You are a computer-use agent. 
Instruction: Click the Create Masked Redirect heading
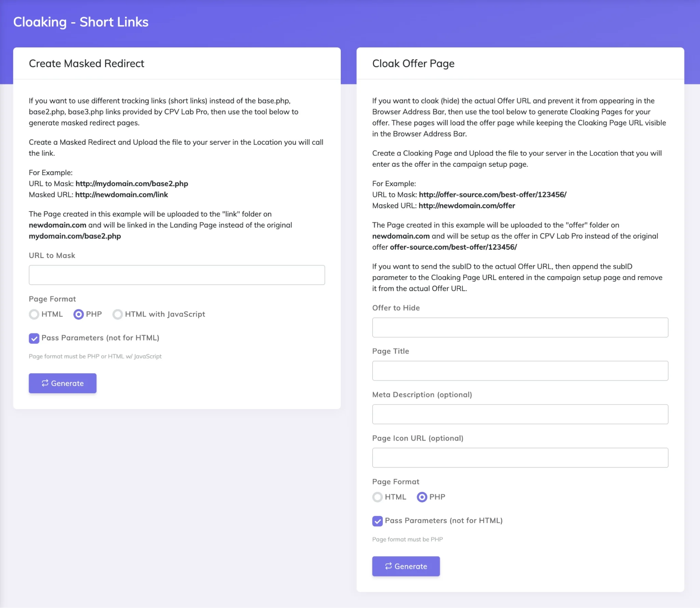click(x=86, y=64)
